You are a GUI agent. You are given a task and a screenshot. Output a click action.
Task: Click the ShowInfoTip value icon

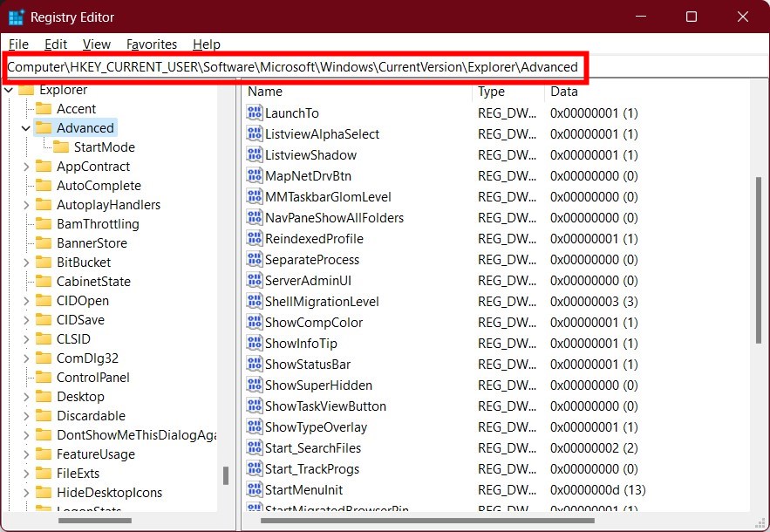tap(255, 343)
